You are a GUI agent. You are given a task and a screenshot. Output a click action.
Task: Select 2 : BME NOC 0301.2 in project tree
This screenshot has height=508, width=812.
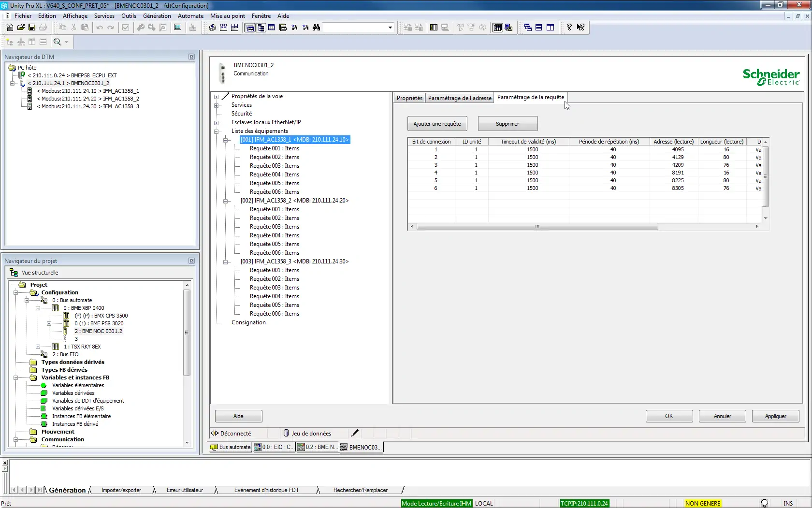point(98,331)
